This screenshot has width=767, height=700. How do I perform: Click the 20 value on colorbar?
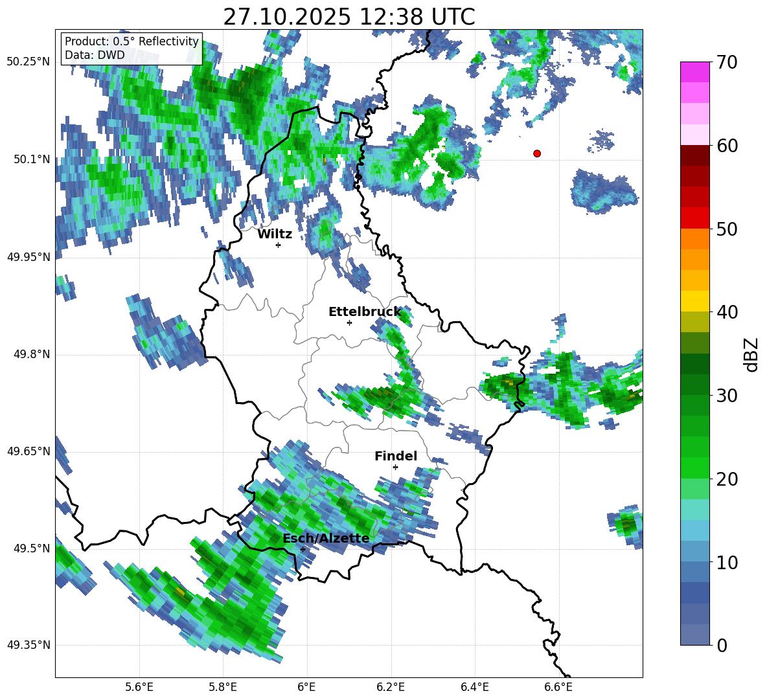click(x=727, y=479)
